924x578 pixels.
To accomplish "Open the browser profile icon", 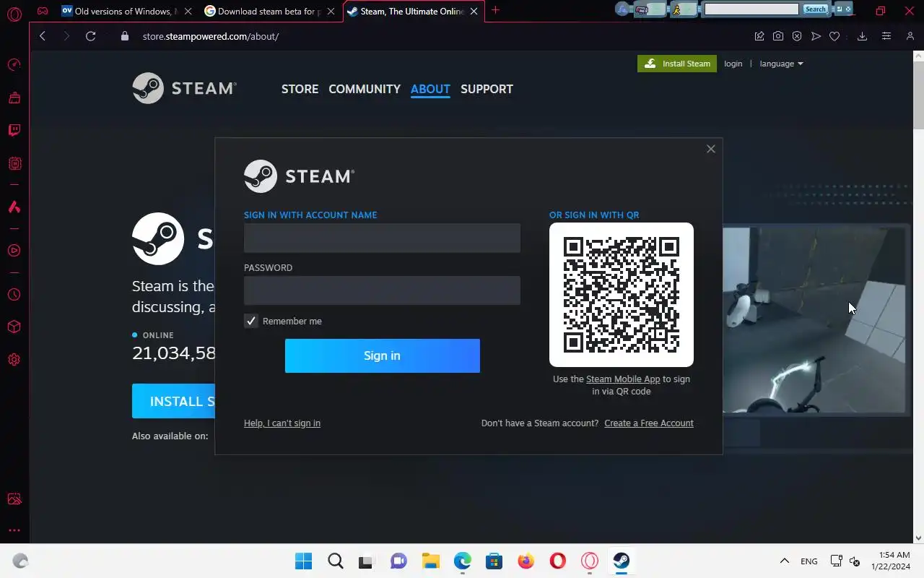I will (x=910, y=36).
